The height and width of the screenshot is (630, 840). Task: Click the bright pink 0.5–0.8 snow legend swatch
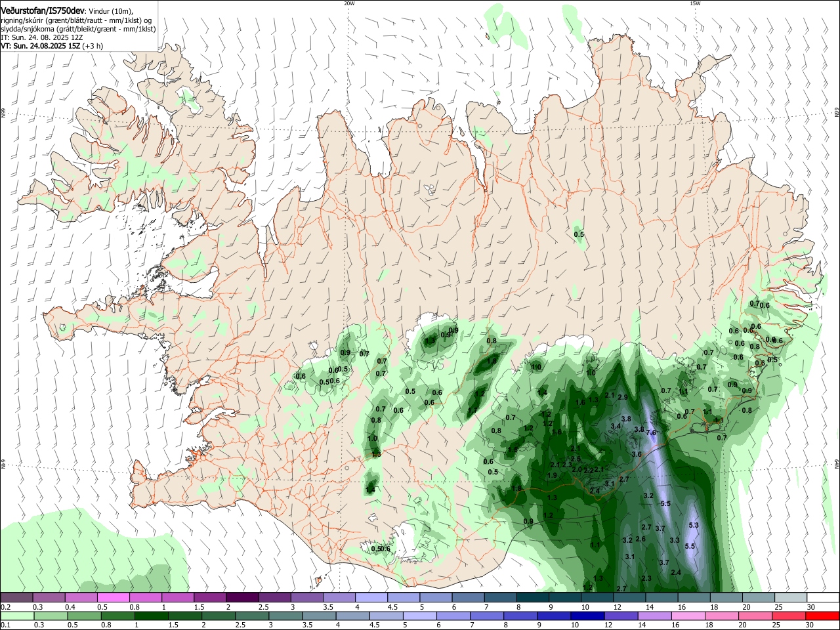[x=114, y=598]
